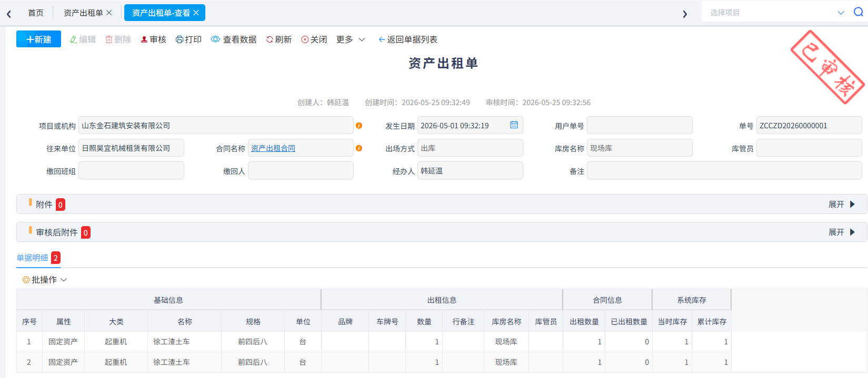Image resolution: width=868 pixels, height=378 pixels.
Task: Click 关闭 in the toolbar
Action: [314, 39]
